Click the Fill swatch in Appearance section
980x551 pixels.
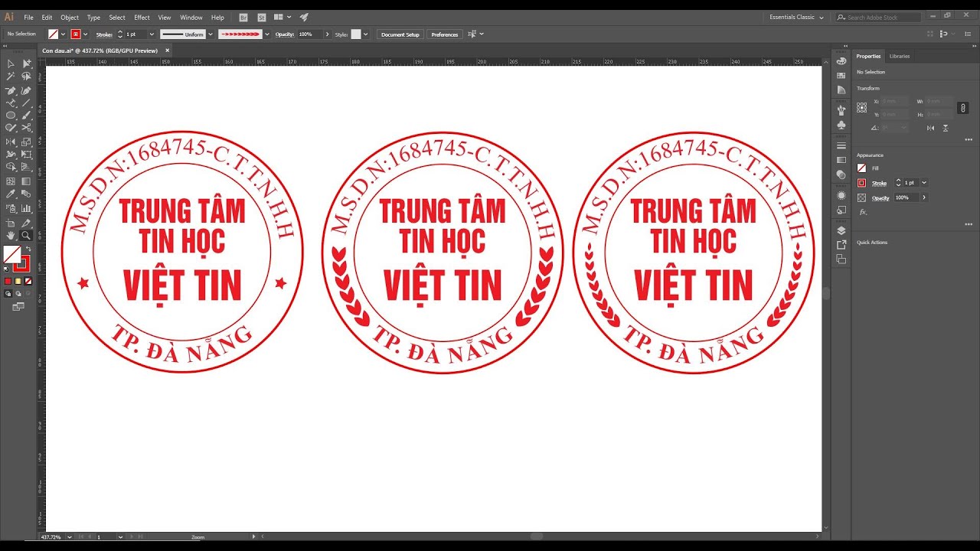[862, 168]
